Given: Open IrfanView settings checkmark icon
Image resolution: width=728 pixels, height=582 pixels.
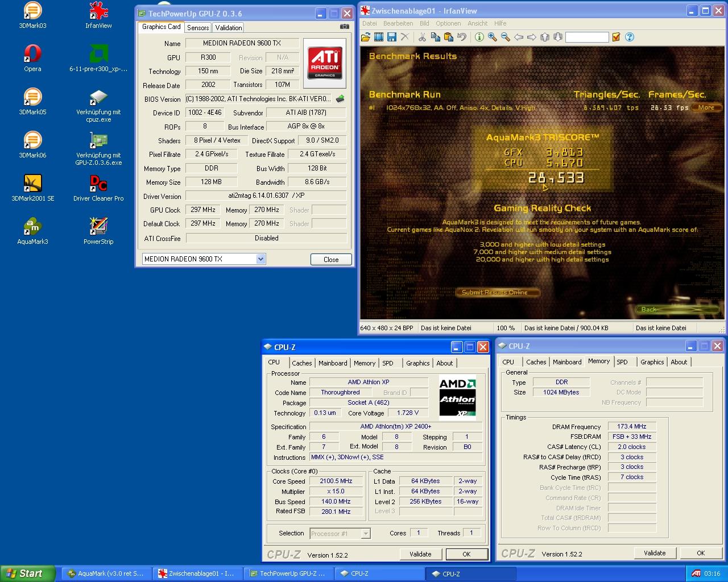Looking at the screenshot, I should pos(617,37).
